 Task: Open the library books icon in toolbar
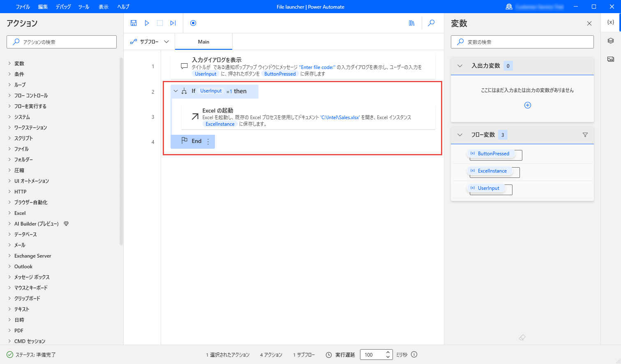[412, 23]
